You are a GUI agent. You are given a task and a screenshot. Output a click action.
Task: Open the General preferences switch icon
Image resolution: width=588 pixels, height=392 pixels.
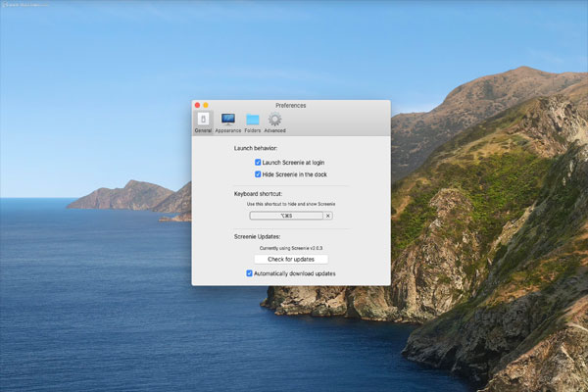click(x=203, y=119)
